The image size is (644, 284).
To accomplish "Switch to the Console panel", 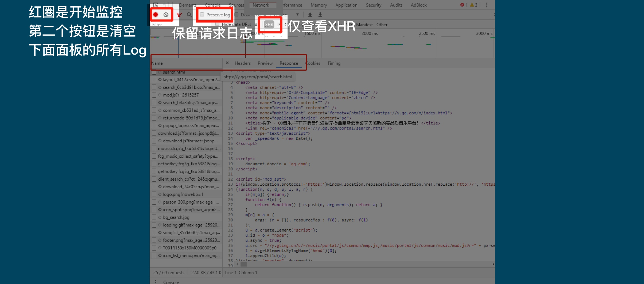I will tap(213, 5).
